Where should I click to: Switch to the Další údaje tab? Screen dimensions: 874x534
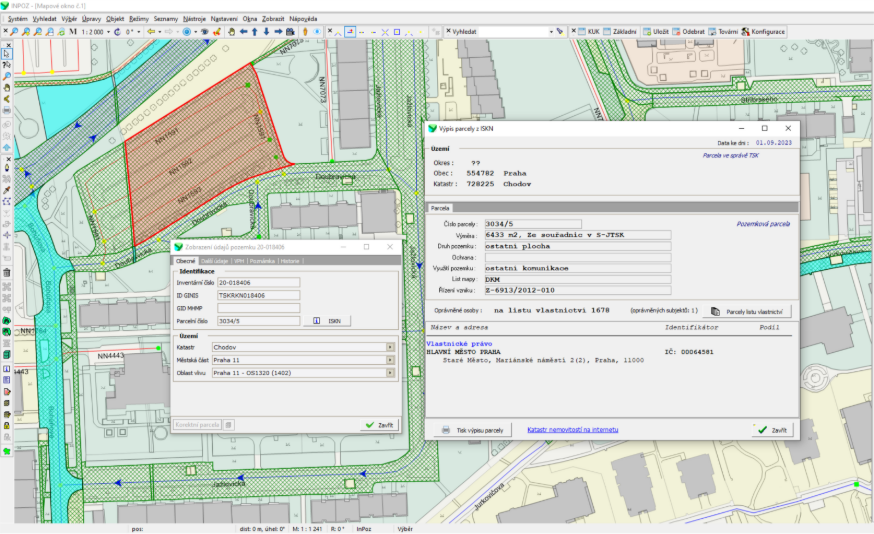[x=214, y=261]
